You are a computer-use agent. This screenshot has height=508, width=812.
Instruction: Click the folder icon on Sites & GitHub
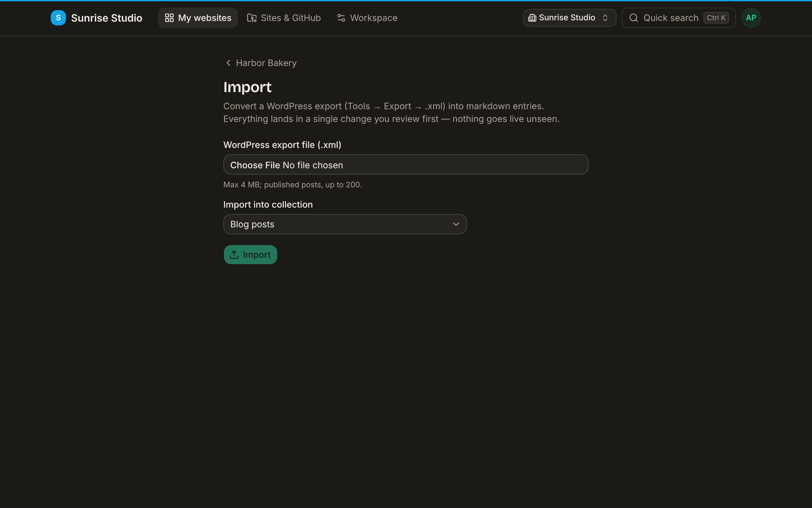click(252, 18)
